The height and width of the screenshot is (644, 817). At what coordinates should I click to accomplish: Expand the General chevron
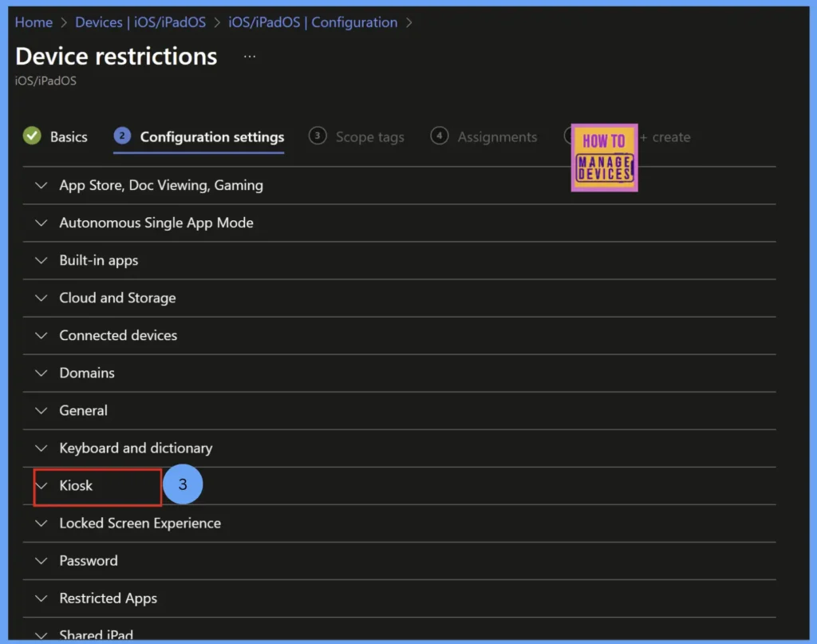[x=41, y=410]
